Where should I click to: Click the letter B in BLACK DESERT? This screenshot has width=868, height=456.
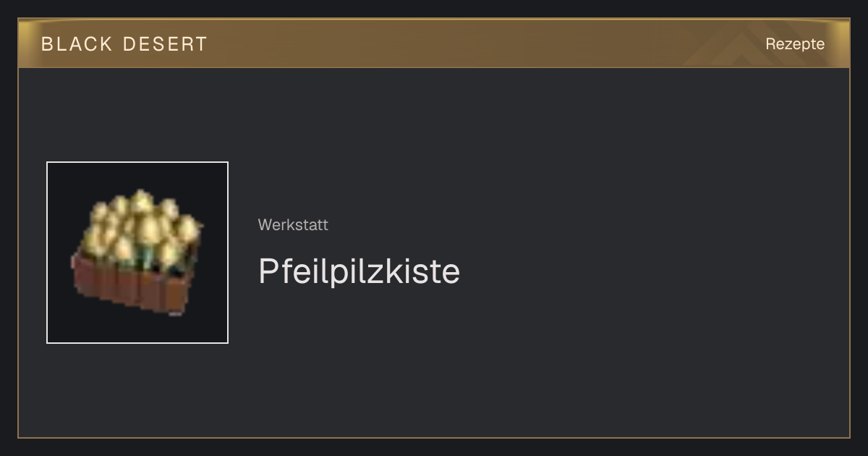[47, 44]
